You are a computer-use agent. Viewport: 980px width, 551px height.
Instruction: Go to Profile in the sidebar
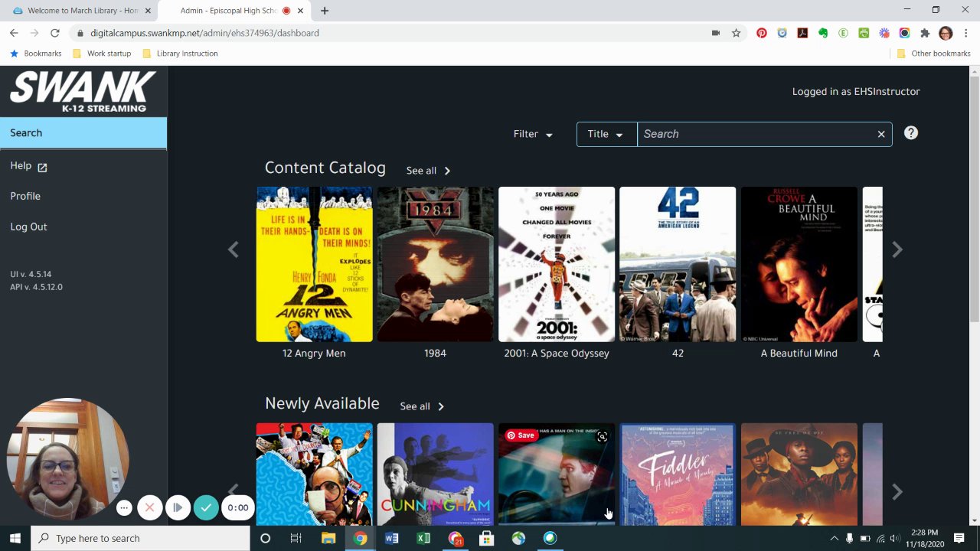(x=25, y=196)
